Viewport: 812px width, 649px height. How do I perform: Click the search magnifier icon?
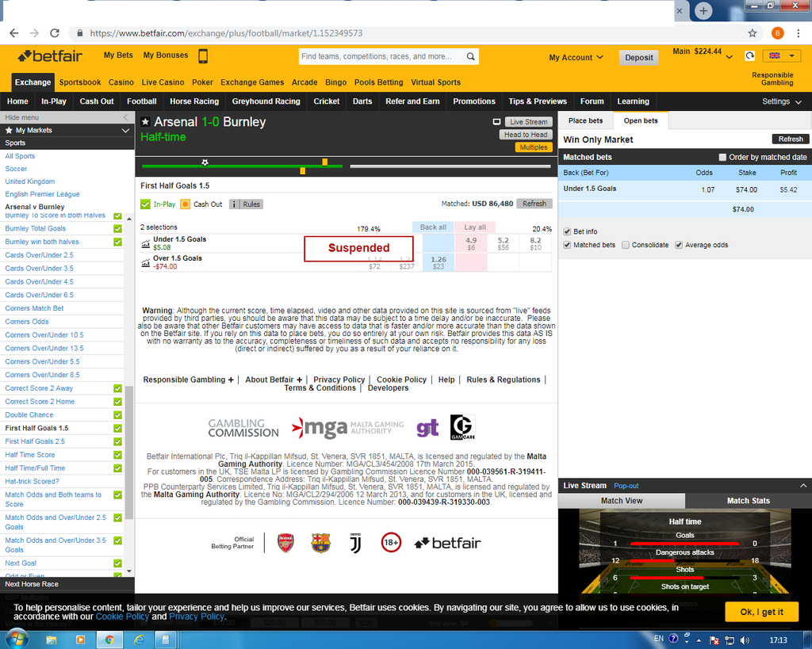470,56
